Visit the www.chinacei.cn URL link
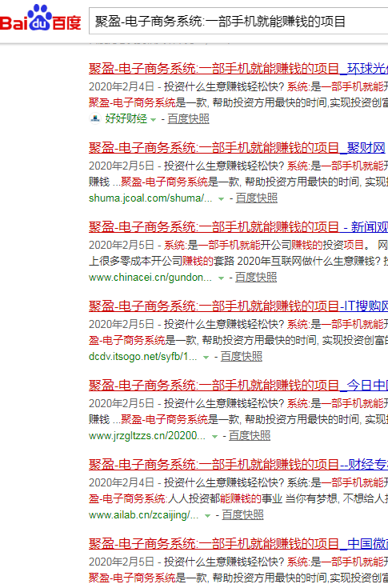The image size is (388, 588). tap(150, 277)
